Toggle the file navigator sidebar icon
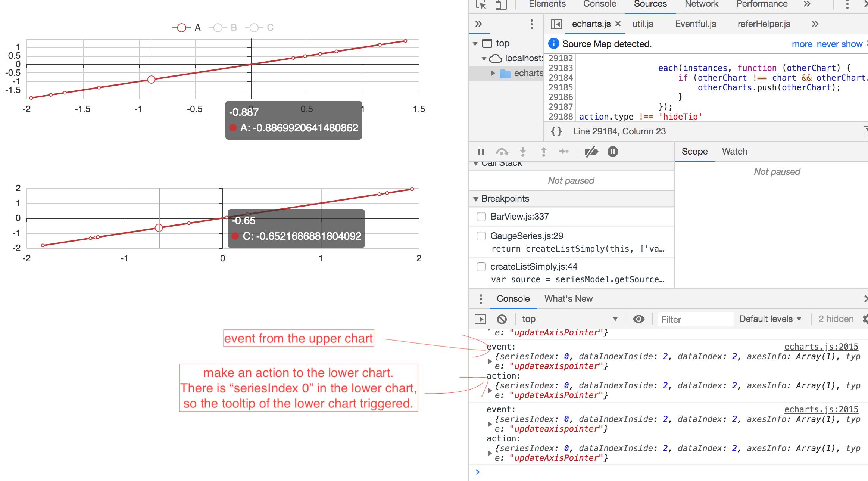Screen dimensions: 868x481 (x=556, y=24)
